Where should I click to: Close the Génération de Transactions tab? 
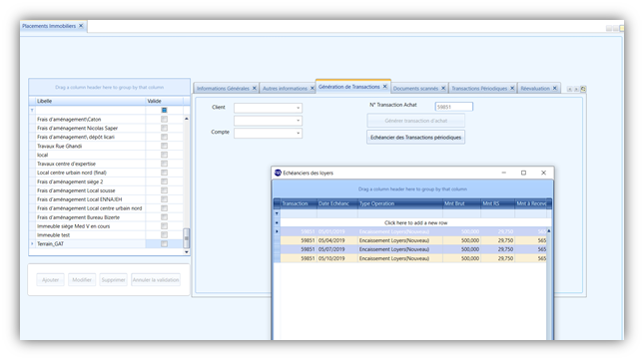[384, 87]
